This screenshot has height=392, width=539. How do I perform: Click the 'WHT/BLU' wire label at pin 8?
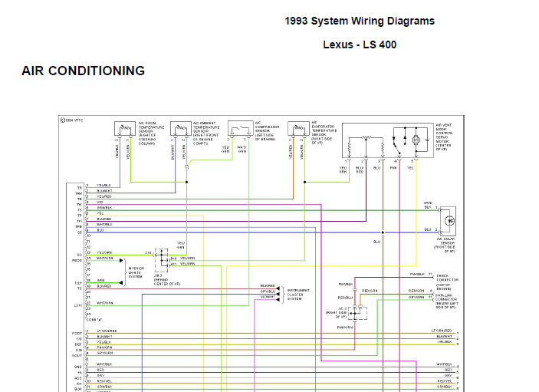[x=104, y=224]
